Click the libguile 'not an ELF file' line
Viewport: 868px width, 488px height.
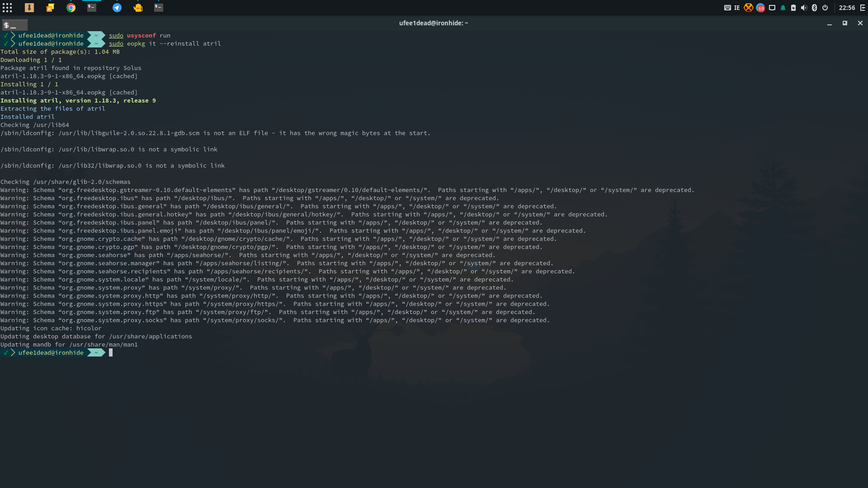[216, 133]
